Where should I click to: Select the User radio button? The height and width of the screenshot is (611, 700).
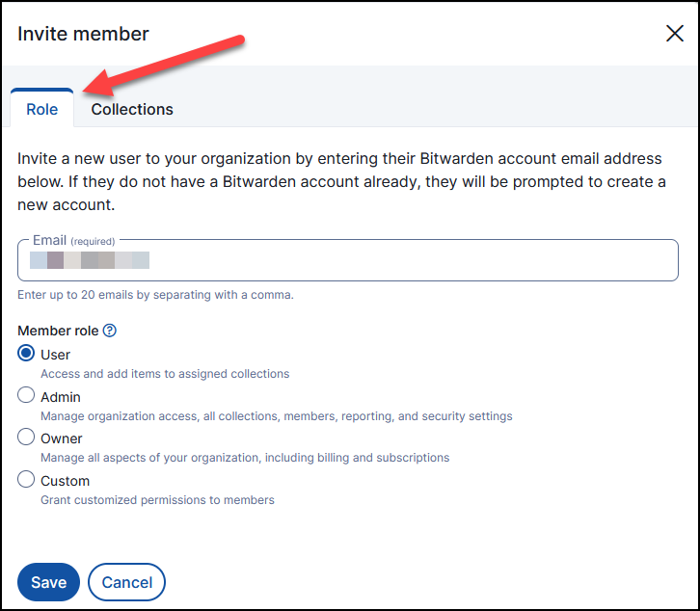click(x=27, y=354)
